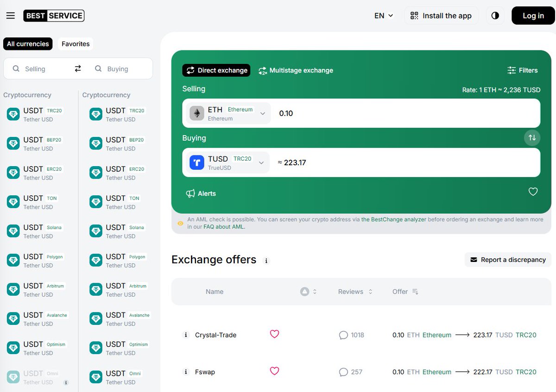Sort offers by Name column
Viewport: 556px width, 392px height.
pos(215,292)
